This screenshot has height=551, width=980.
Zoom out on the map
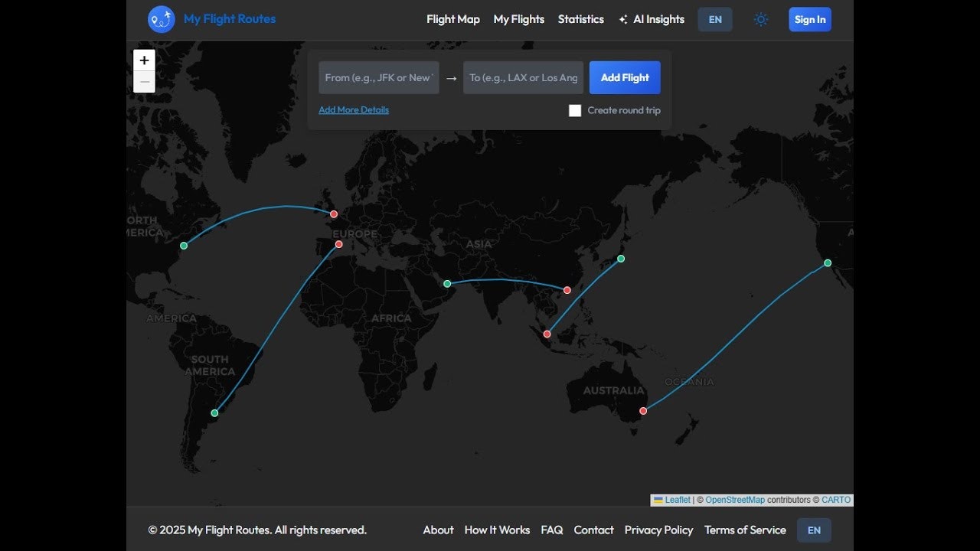point(144,81)
